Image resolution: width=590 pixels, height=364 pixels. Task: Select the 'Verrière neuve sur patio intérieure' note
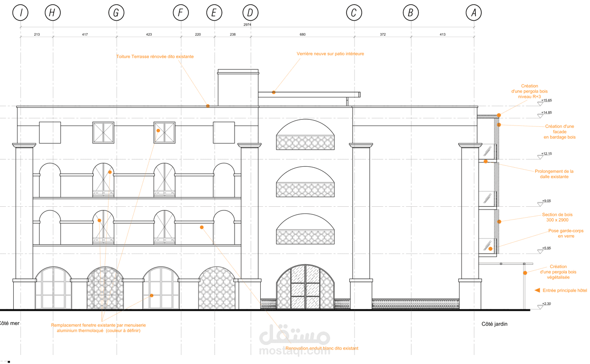point(330,54)
